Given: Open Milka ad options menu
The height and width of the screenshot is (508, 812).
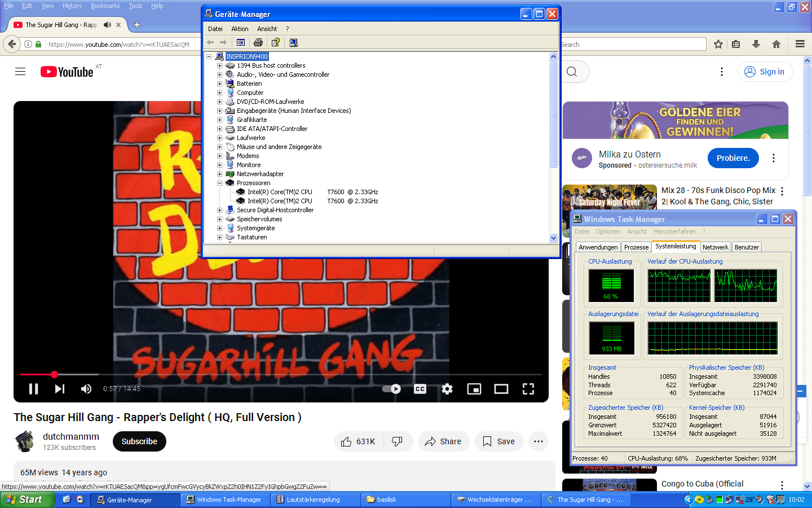Looking at the screenshot, I should tap(774, 158).
